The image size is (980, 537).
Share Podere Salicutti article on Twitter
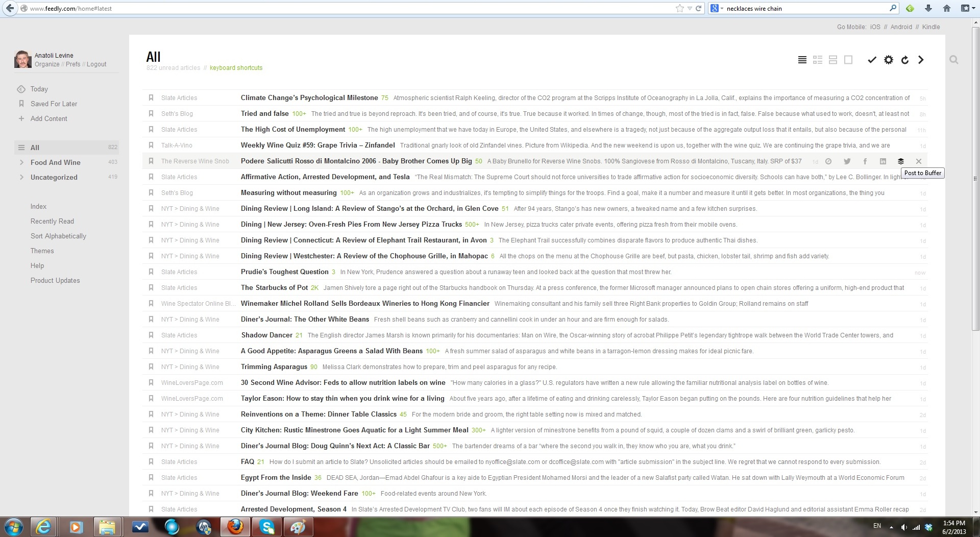tap(847, 161)
